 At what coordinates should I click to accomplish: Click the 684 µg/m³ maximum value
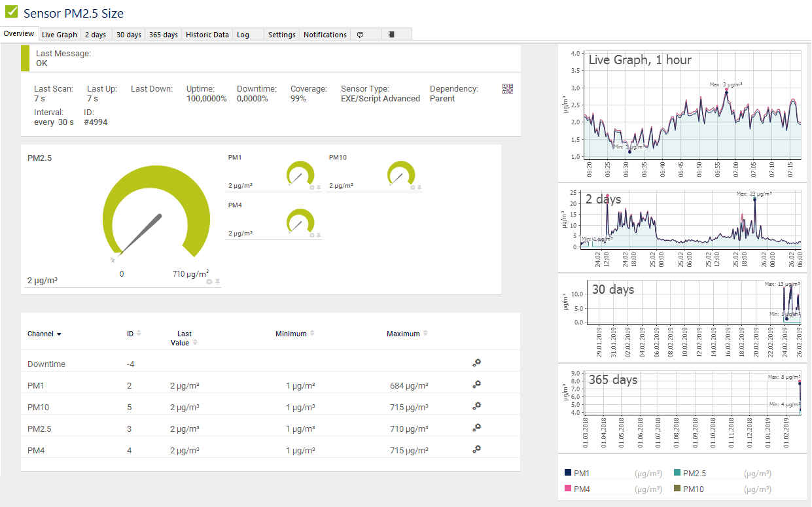pos(409,386)
